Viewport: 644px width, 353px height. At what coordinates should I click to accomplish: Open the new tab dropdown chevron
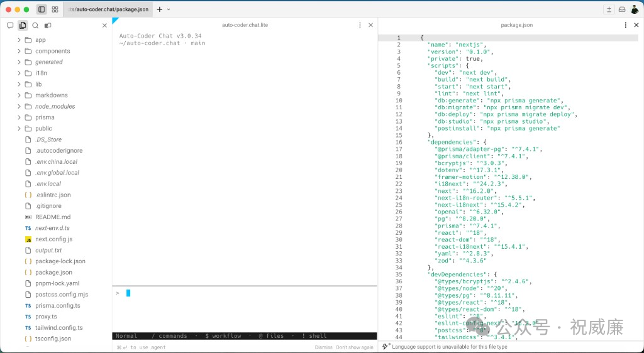coord(169,9)
